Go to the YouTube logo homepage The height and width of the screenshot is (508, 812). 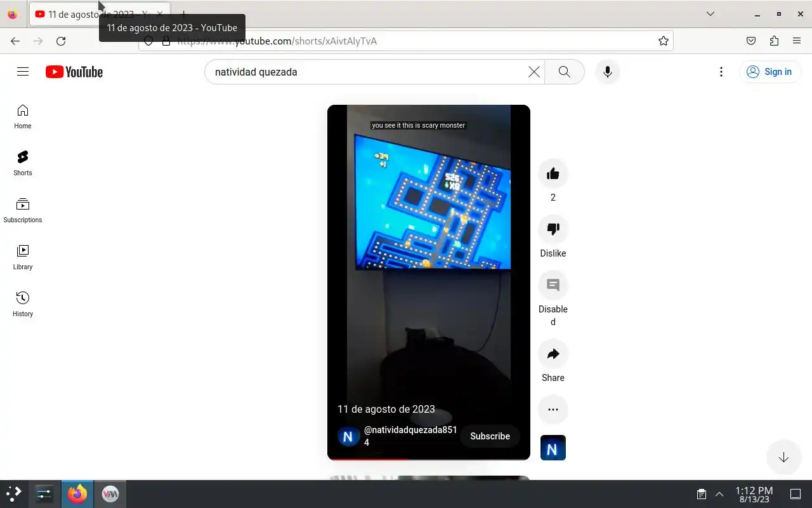click(74, 72)
